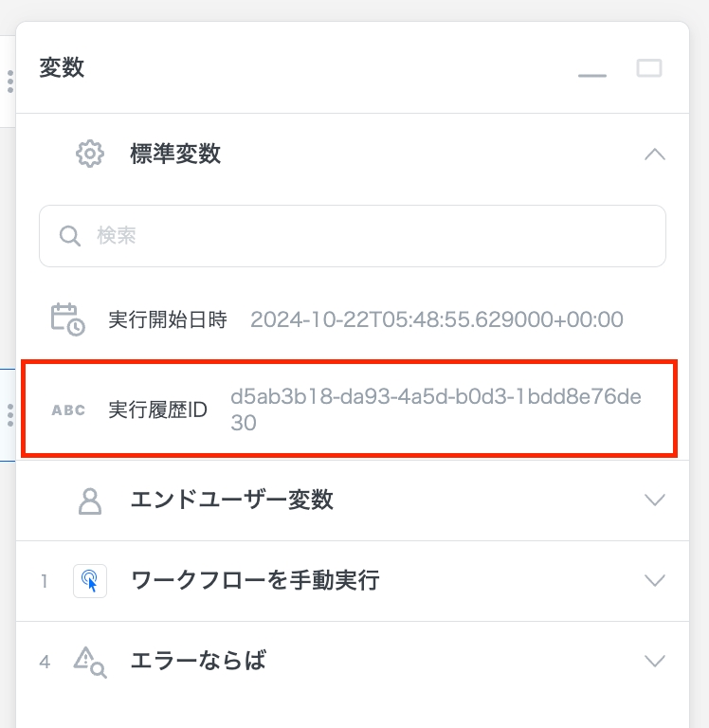This screenshot has height=728, width=709.
Task: Click the person icon beside エンドユーザー変数
Action: 89,500
